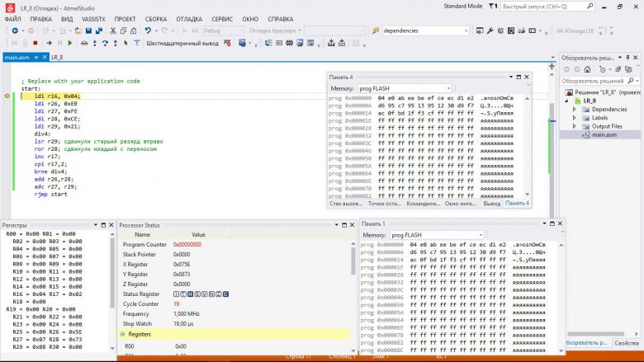Screen dimensions: 644x362
Task: Switch to the Стек вызов... tab
Action: pos(346,204)
